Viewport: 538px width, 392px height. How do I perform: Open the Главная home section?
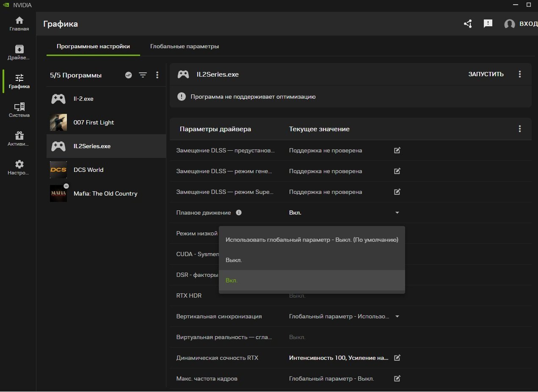pyautogui.click(x=19, y=24)
